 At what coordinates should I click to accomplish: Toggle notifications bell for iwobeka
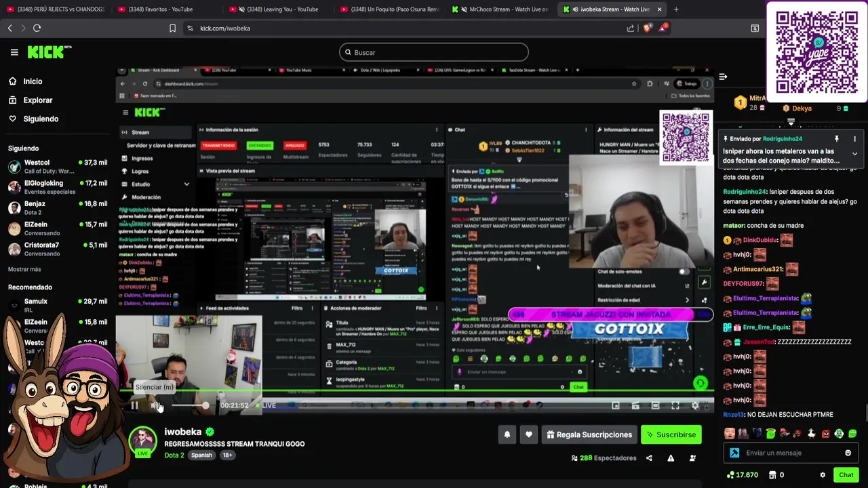(507, 434)
